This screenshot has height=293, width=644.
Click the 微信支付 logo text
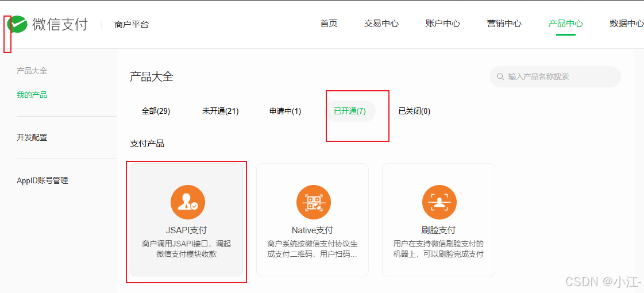(60, 24)
